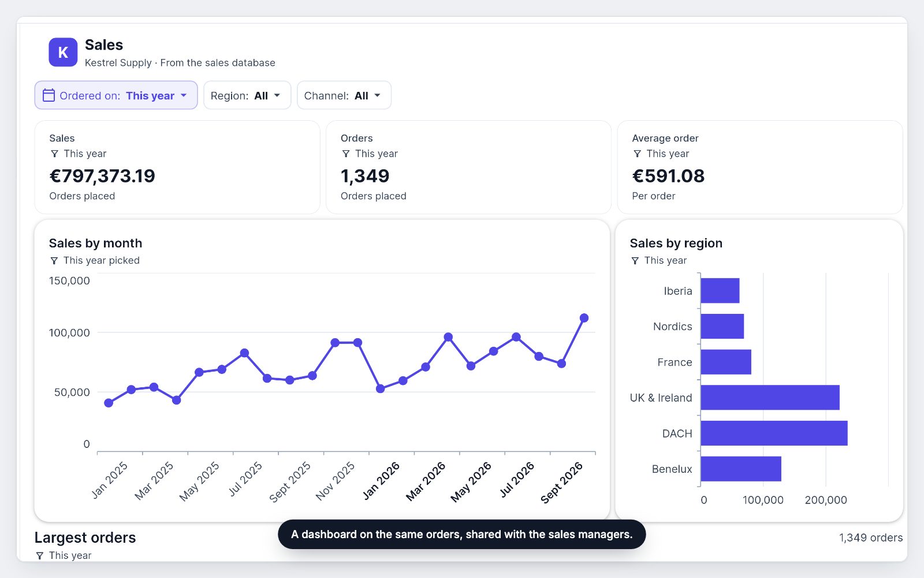Click the calendar icon in the Ordered on filter
The width and height of the screenshot is (924, 578).
click(x=49, y=95)
